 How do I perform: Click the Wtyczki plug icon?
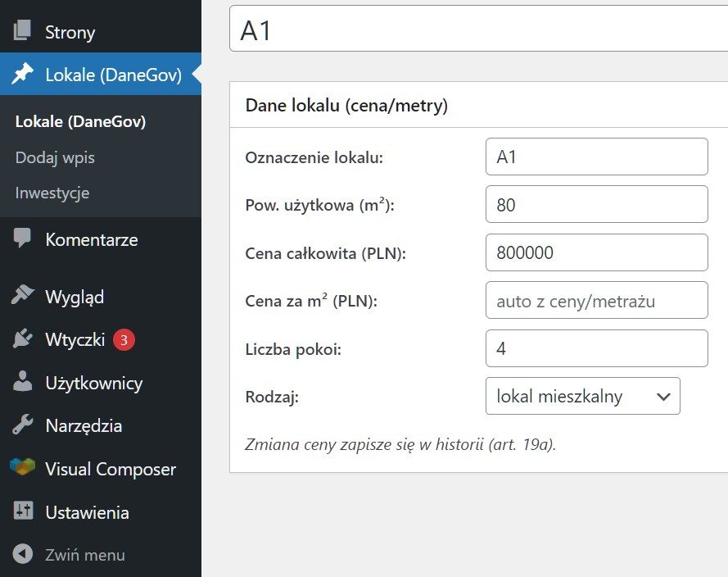pos(22,339)
